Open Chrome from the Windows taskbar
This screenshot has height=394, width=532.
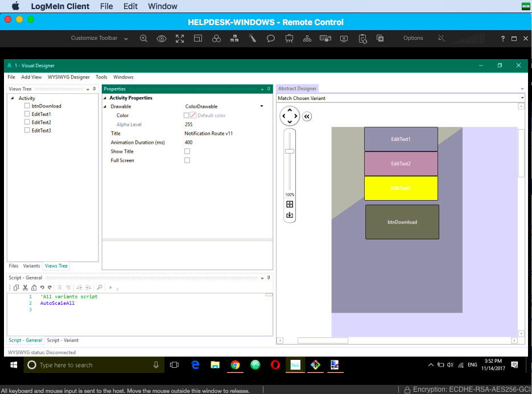coord(235,365)
